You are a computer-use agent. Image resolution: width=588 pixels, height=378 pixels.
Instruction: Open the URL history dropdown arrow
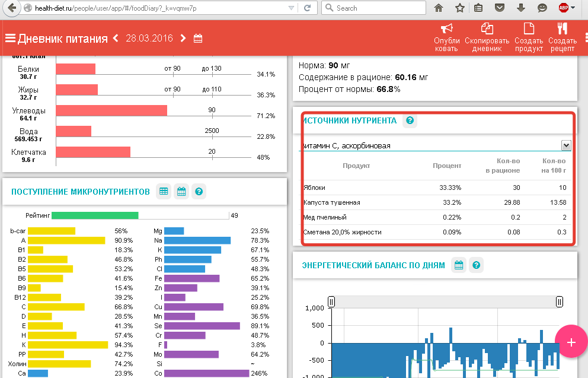tap(290, 8)
